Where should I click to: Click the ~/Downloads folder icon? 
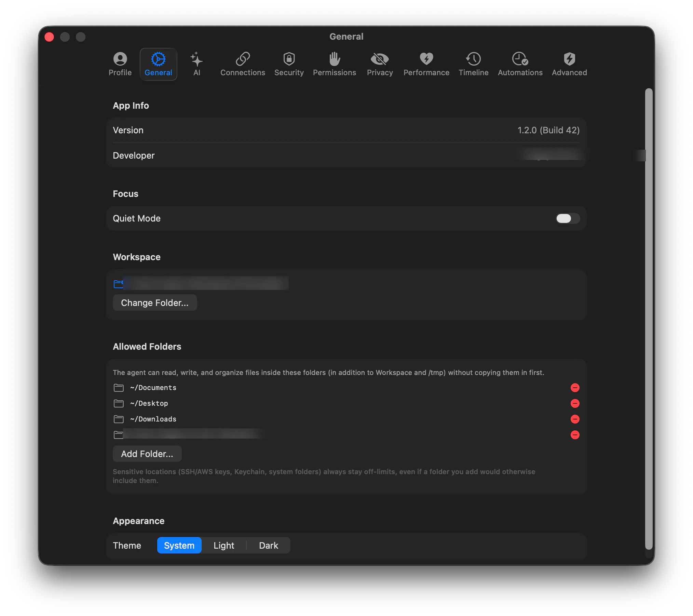(x=119, y=419)
